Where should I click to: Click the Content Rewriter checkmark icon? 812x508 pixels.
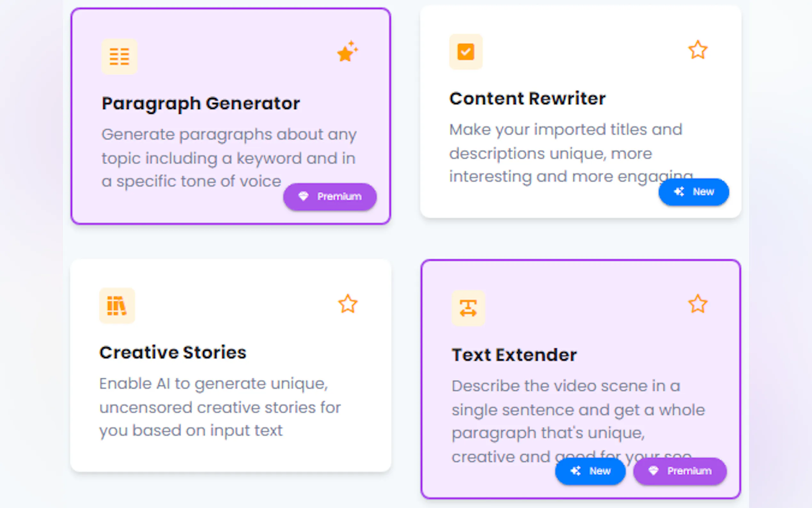tap(465, 52)
